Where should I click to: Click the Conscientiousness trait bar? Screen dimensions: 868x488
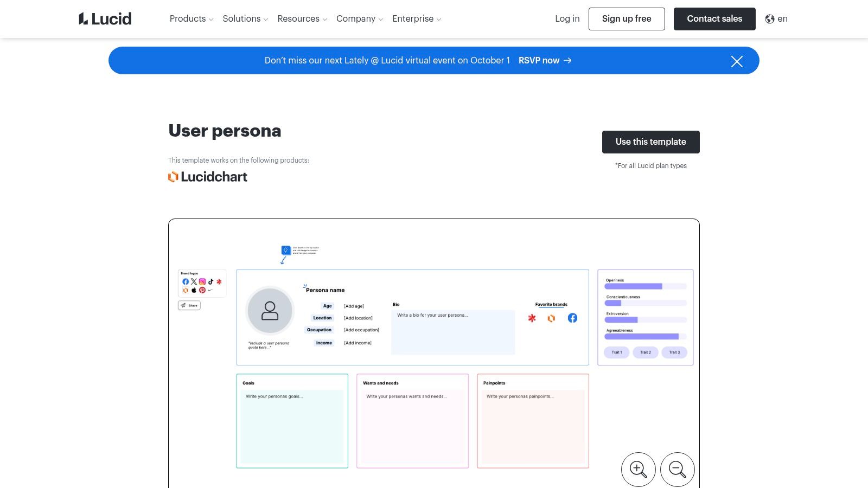tap(646, 303)
